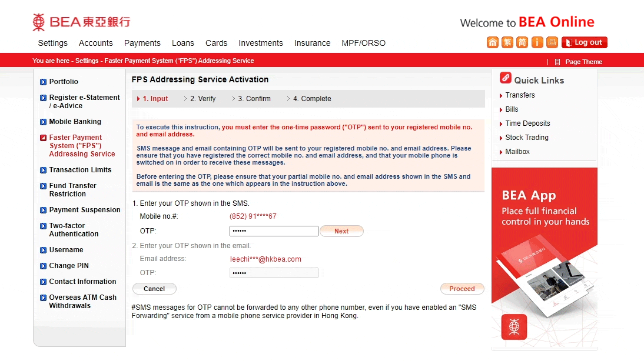Open the Insurance menu
The width and height of the screenshot is (644, 361).
[x=312, y=43]
